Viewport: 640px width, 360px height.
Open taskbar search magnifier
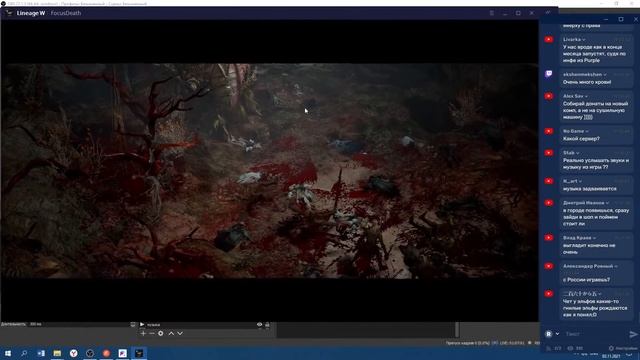click(x=24, y=353)
